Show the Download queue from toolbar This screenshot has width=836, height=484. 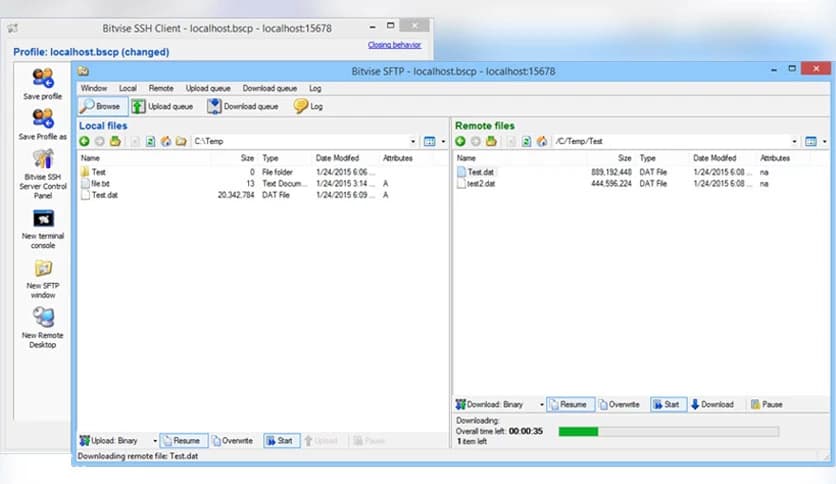243,106
